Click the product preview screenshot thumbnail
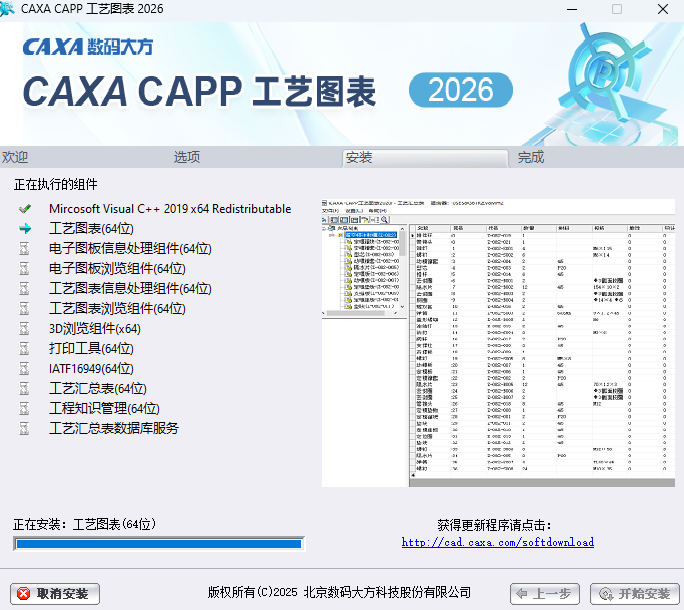Viewport: 684px width, 610px height. 498,343
